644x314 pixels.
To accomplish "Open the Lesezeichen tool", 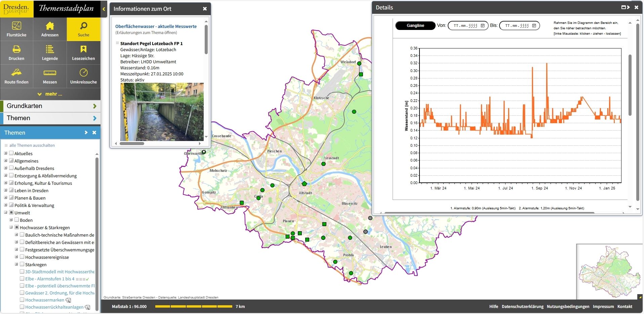I will tap(83, 53).
